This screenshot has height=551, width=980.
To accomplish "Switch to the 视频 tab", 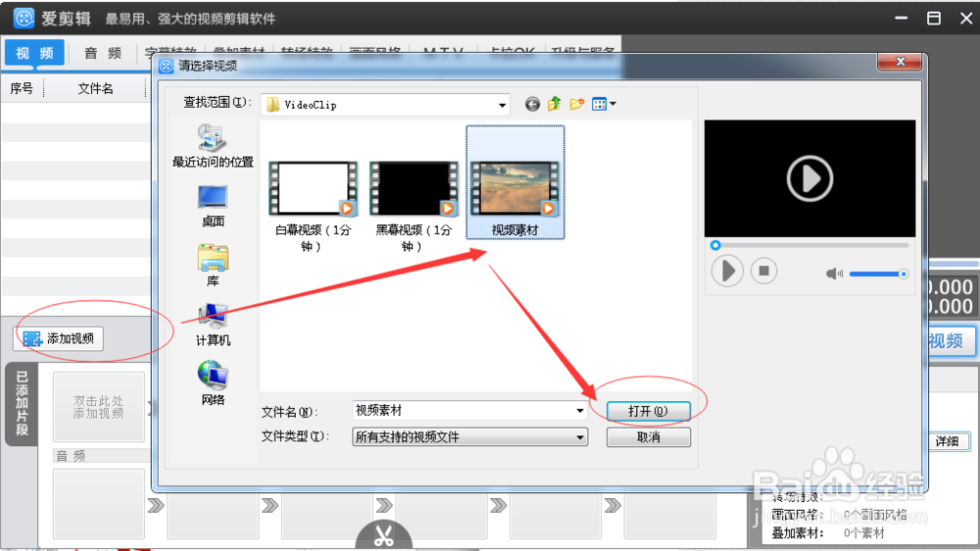I will click(x=34, y=53).
